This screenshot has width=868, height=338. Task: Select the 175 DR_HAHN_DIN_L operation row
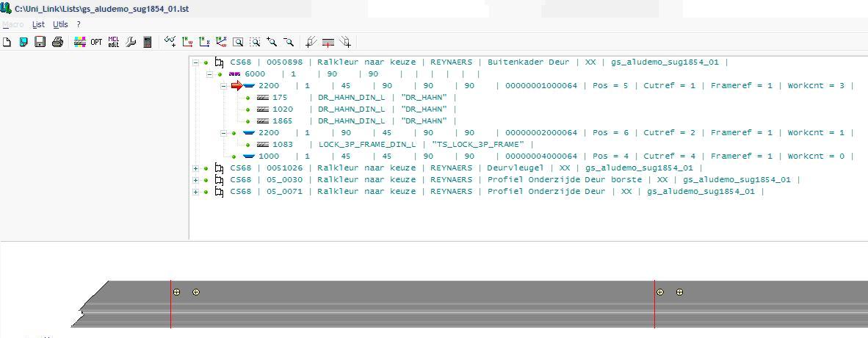pos(365,98)
